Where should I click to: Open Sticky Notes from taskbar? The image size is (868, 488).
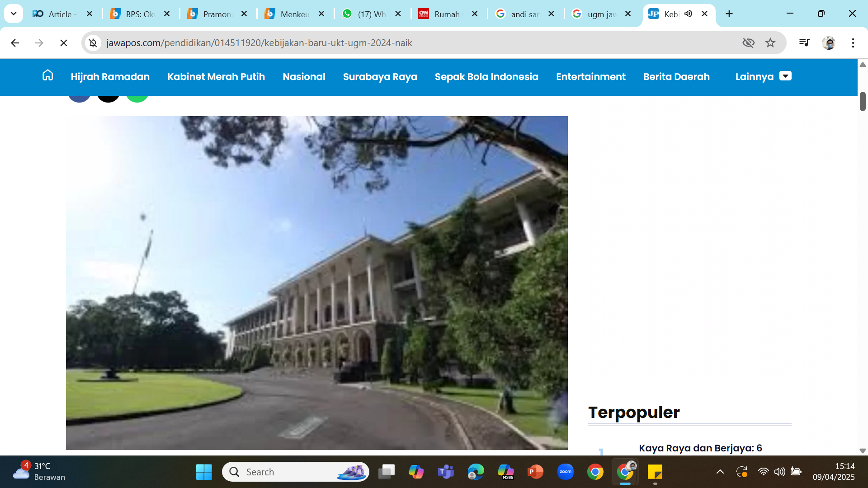pos(655,472)
